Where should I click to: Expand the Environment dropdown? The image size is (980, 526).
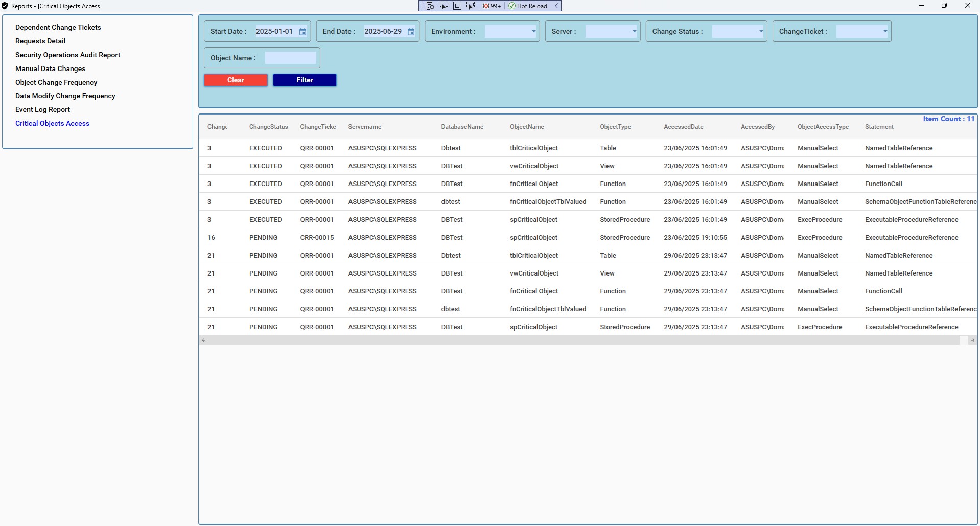click(533, 31)
